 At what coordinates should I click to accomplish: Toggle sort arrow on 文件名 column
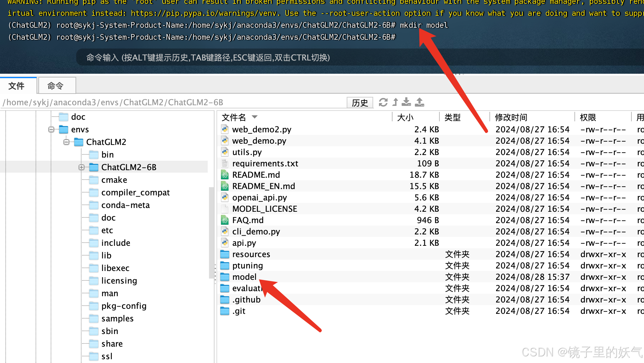(x=255, y=117)
